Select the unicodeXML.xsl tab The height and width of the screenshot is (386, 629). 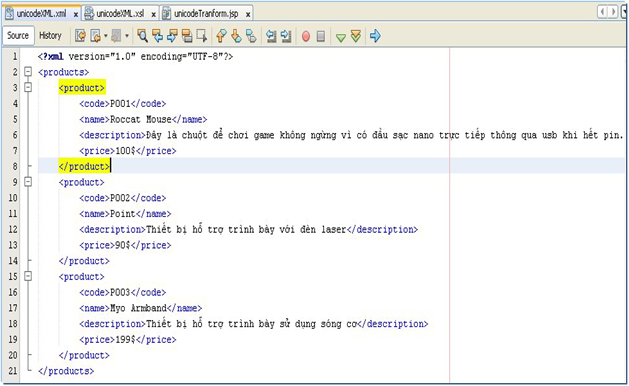[x=120, y=14]
